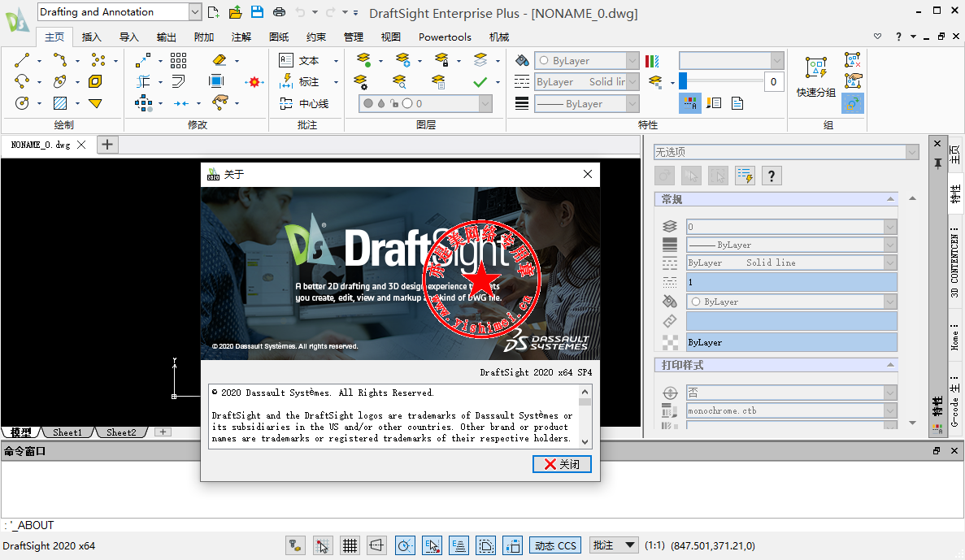This screenshot has height=560, width=965.
Task: Close the About dialog with X
Action: click(588, 174)
